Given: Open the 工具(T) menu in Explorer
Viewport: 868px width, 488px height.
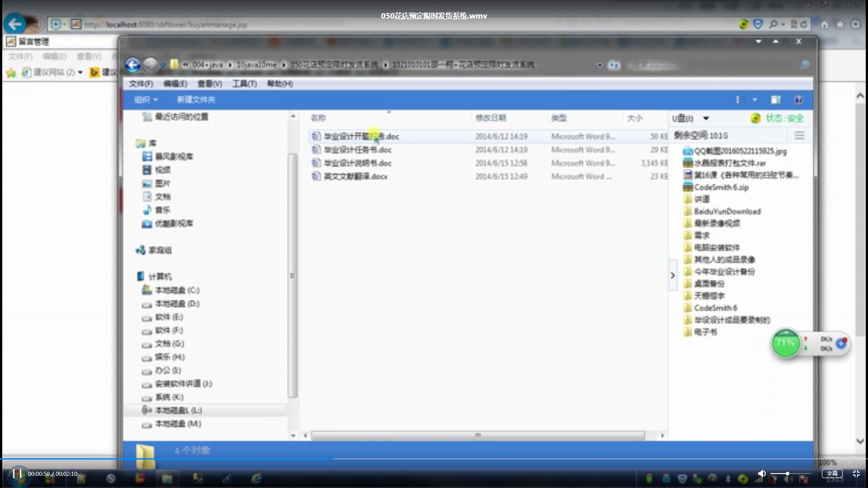Looking at the screenshot, I should pos(244,84).
